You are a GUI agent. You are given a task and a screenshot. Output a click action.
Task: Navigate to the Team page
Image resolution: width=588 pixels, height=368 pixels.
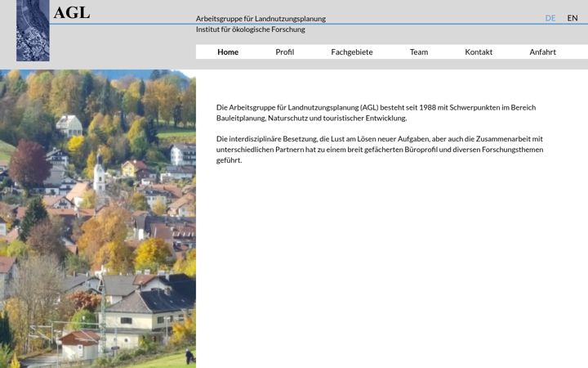click(419, 52)
